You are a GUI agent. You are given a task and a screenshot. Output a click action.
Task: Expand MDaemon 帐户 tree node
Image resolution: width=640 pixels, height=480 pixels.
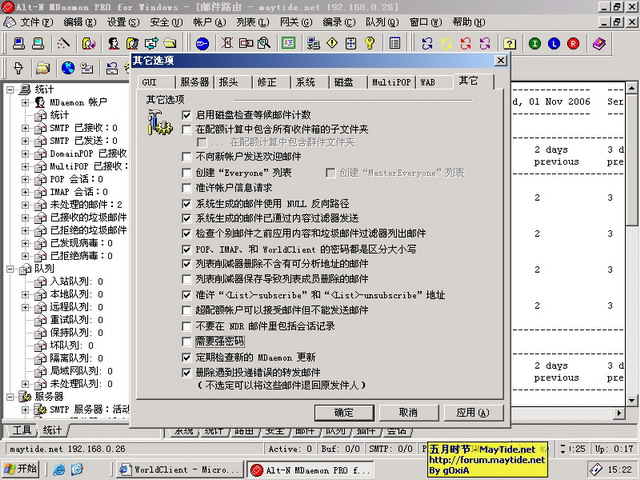tap(25, 102)
